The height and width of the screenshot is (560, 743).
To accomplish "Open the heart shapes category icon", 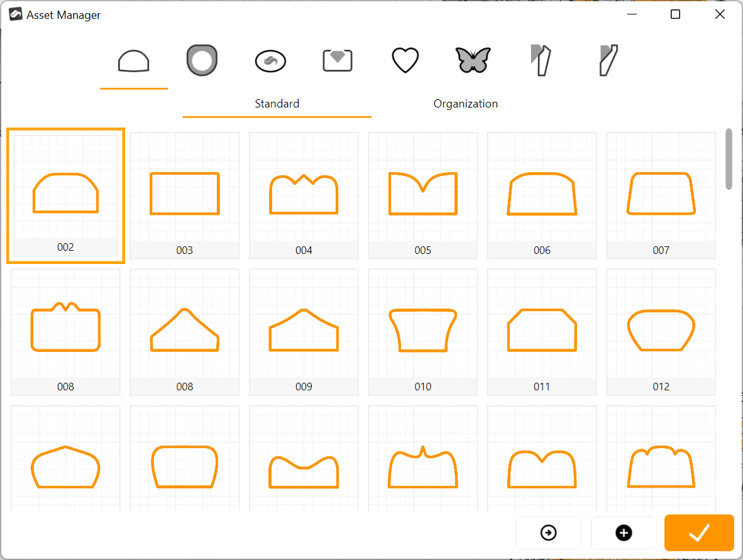I will pos(405,60).
